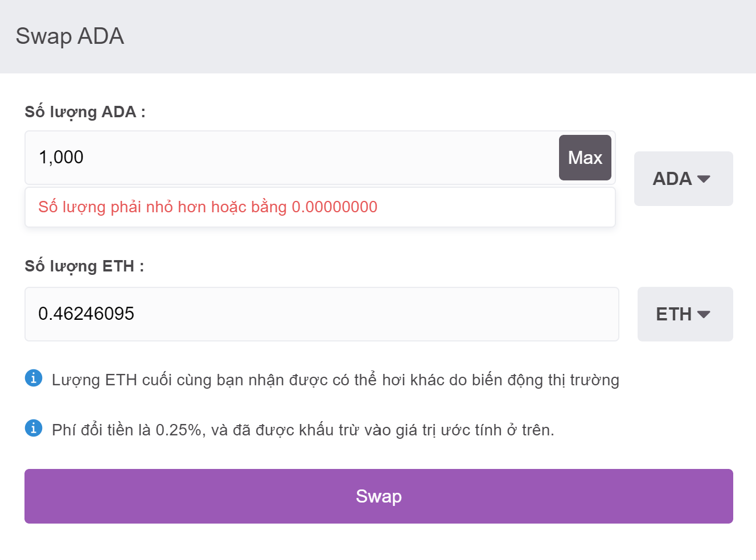The image size is (756, 560).
Task: Expand the currency selector next to 0.46246095
Action: click(x=685, y=314)
